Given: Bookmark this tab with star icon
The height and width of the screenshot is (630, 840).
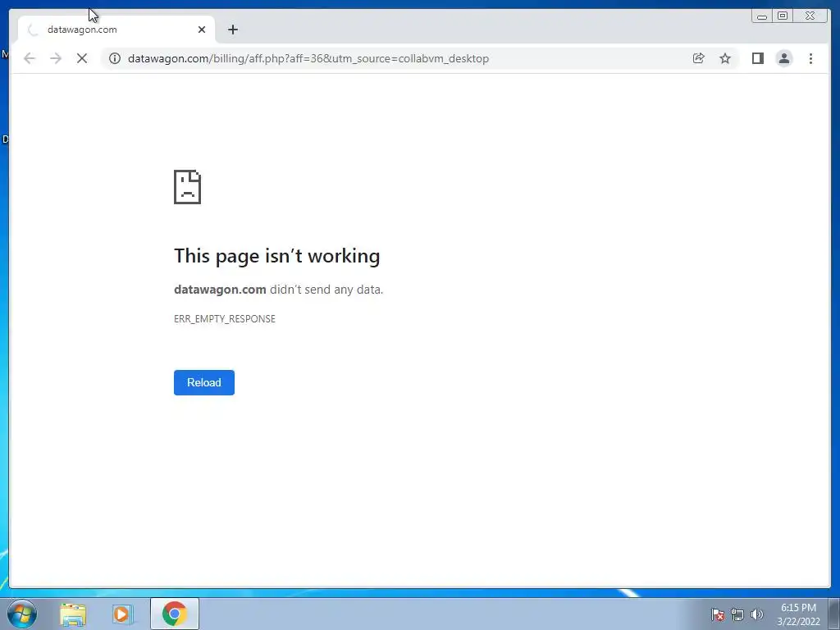Looking at the screenshot, I should pyautogui.click(x=725, y=58).
